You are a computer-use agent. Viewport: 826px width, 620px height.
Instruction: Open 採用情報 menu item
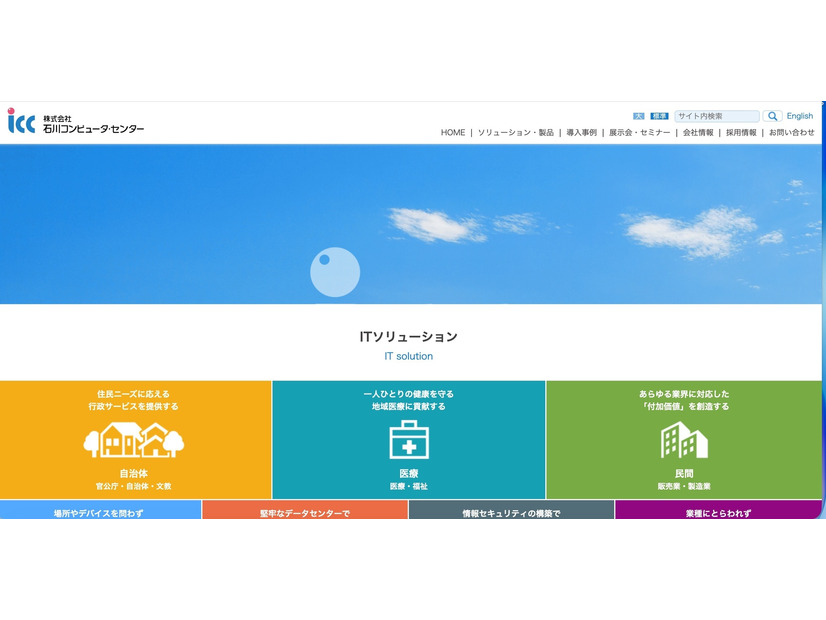741,133
